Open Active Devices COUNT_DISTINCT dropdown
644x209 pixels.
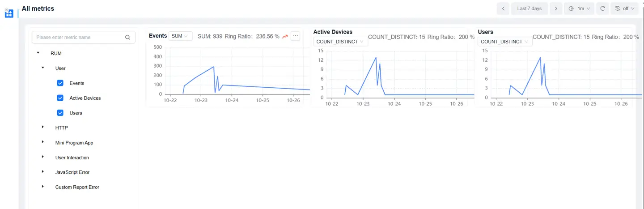tap(340, 42)
